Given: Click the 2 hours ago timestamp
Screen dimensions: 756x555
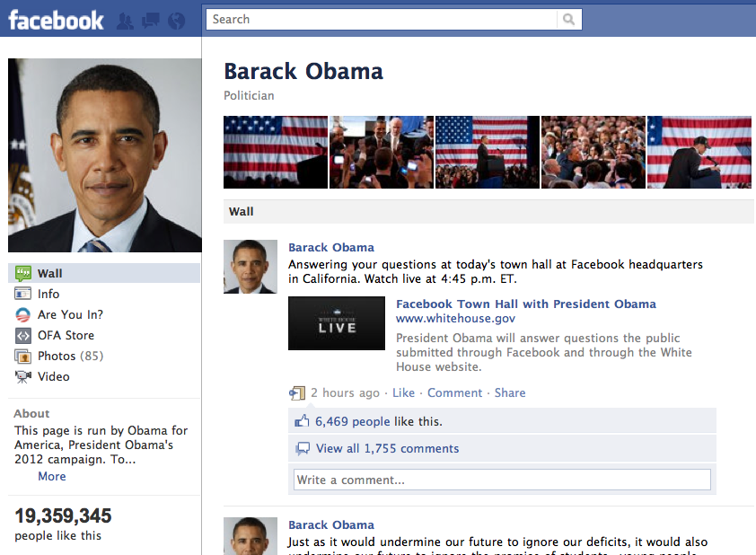Looking at the screenshot, I should point(345,393).
